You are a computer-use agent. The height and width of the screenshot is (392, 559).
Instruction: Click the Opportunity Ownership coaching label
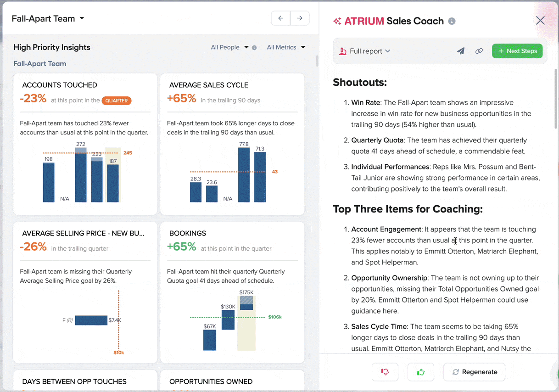[x=389, y=278]
